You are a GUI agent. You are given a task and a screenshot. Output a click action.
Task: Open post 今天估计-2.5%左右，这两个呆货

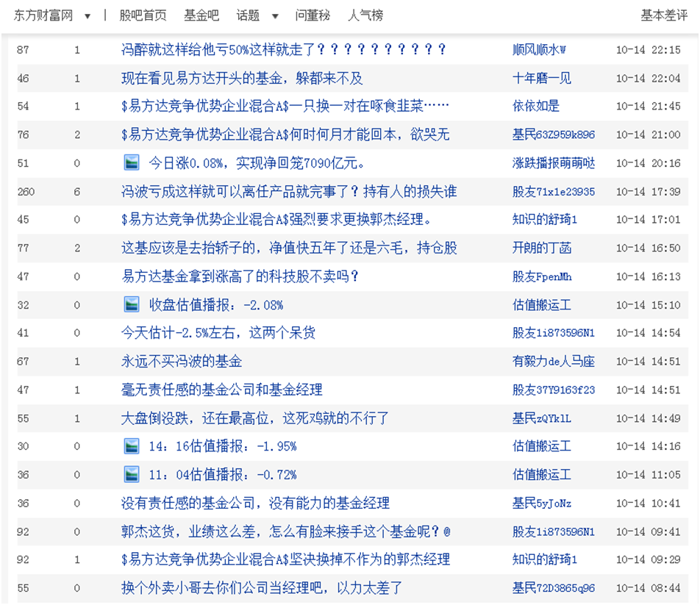tap(218, 332)
